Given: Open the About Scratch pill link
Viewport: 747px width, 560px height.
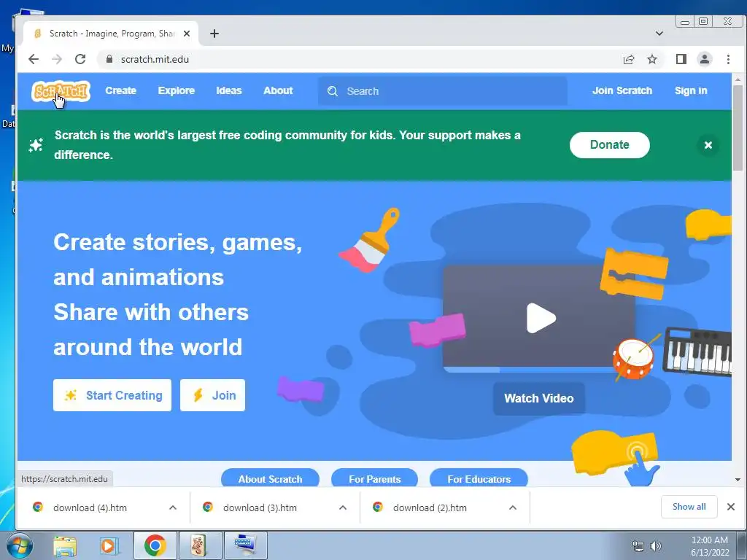Looking at the screenshot, I should [x=270, y=478].
